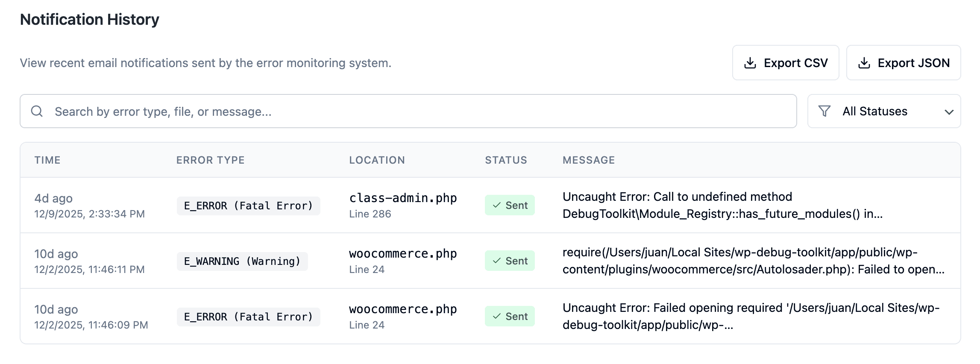Select the class-admin.php file location

(403, 198)
